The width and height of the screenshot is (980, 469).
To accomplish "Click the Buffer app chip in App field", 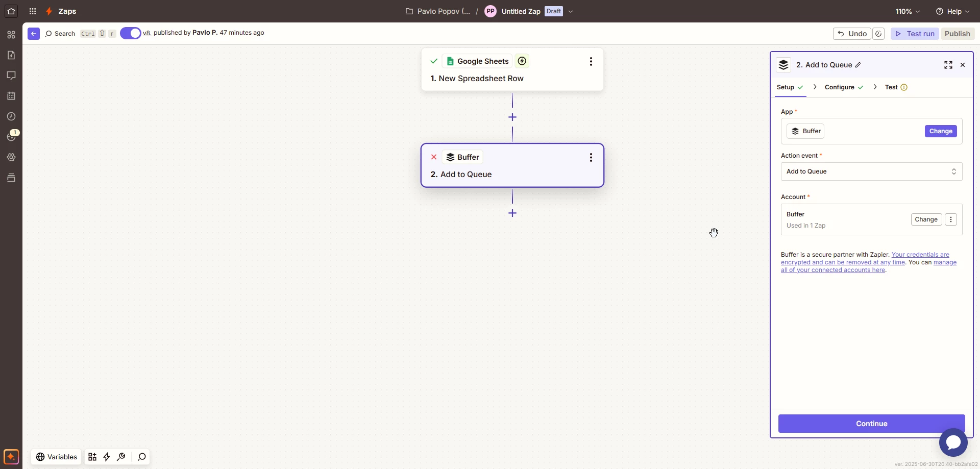I will (x=805, y=131).
